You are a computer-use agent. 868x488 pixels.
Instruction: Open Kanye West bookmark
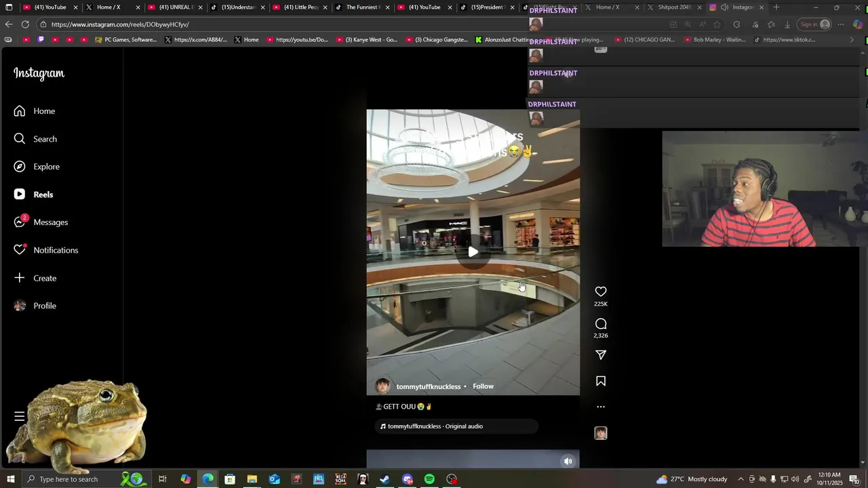point(367,40)
